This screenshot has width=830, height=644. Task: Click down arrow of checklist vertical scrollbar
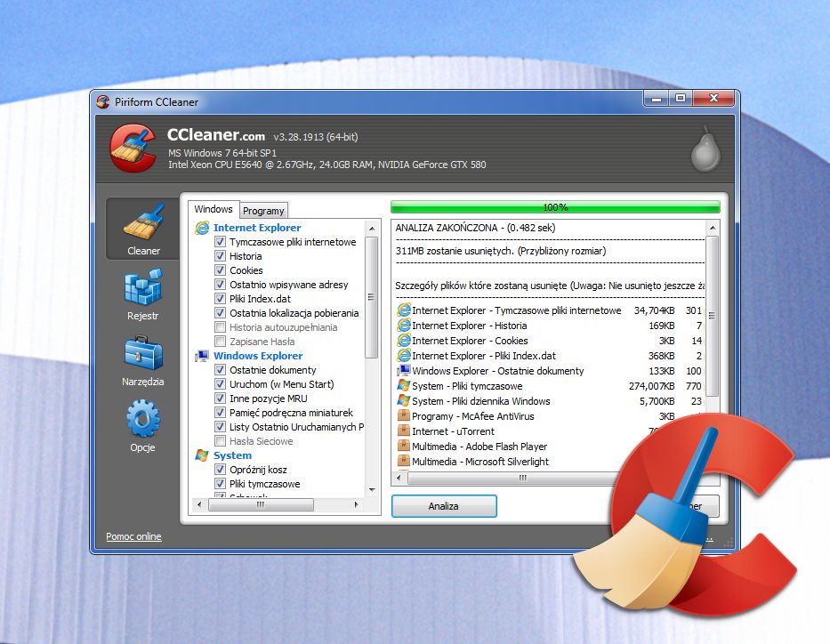tap(372, 489)
